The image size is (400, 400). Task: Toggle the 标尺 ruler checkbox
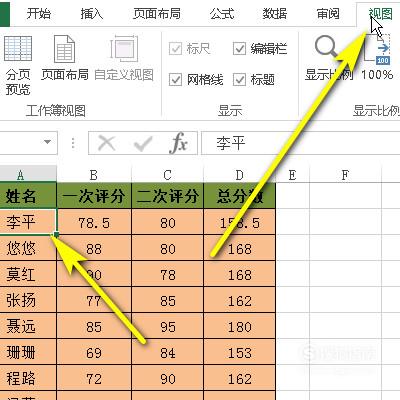[175, 49]
